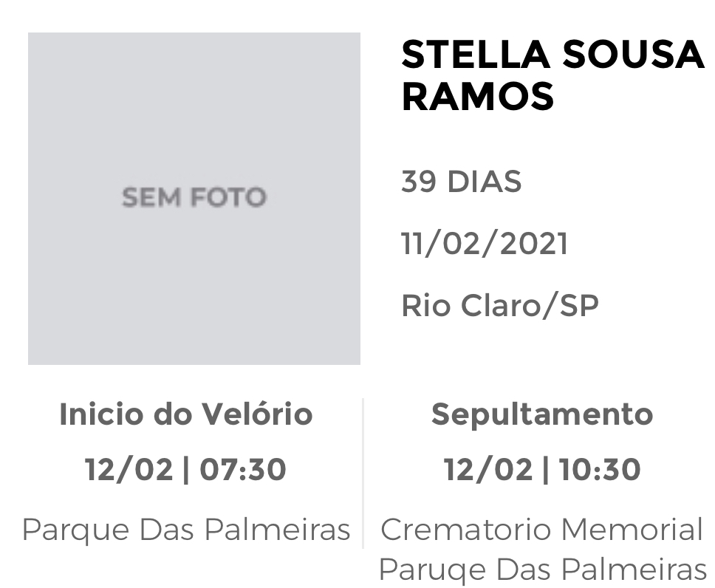This screenshot has width=715, height=588.
Task: Click the date 11/02/2021
Action: 485,244
